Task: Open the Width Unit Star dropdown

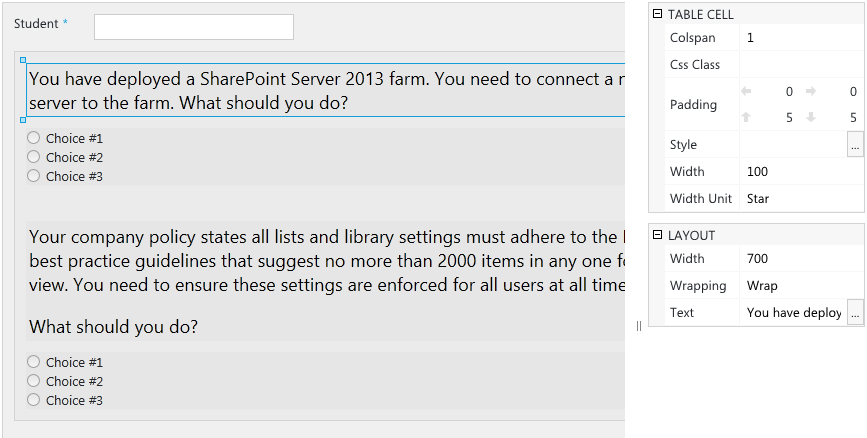Action: 802,199
